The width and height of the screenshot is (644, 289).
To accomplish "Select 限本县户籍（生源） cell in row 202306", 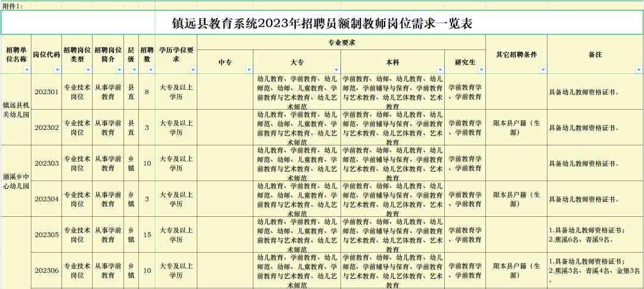I will tap(516, 271).
